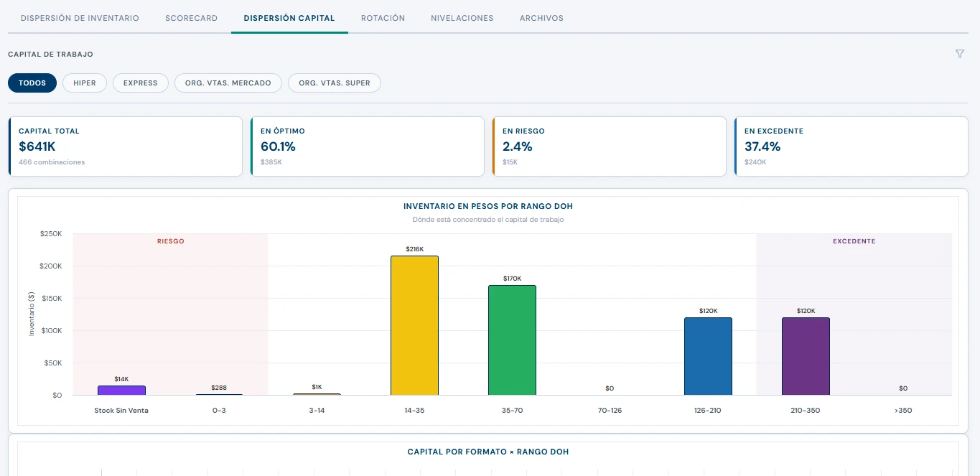980x476 pixels.
Task: Click the $216K bar value label
Action: [414, 249]
